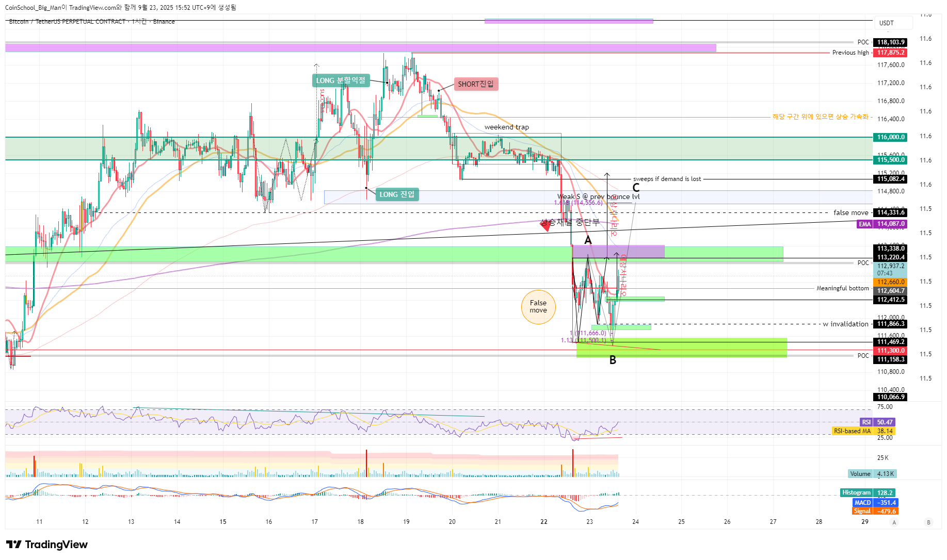The image size is (947, 560).
Task: Toggle auto scale A button
Action: click(894, 522)
